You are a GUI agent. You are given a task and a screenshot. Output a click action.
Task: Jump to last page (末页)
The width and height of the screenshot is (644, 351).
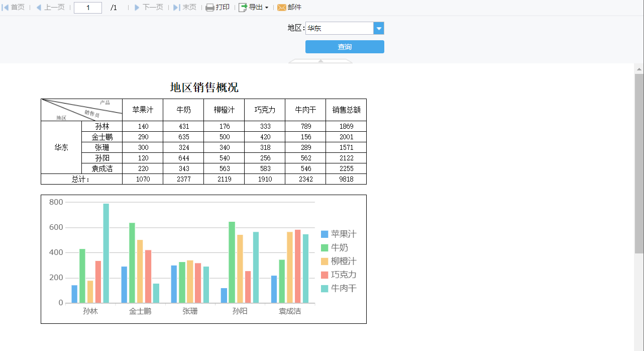(185, 8)
